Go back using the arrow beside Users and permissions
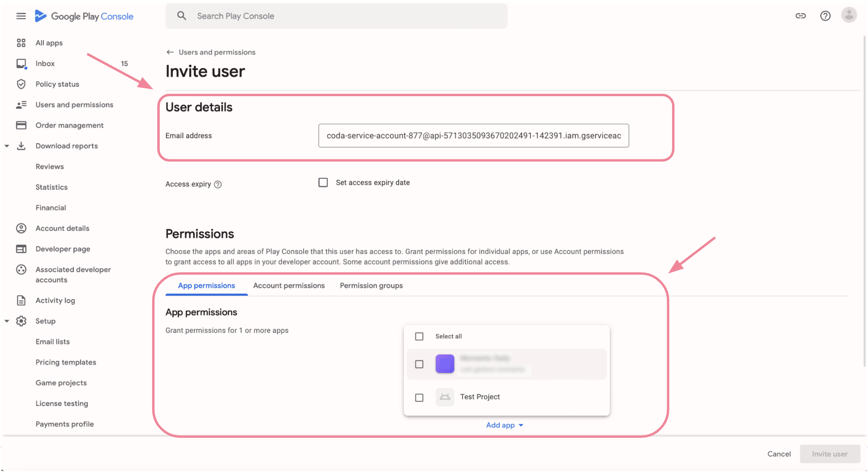The width and height of the screenshot is (868, 474). (x=170, y=52)
